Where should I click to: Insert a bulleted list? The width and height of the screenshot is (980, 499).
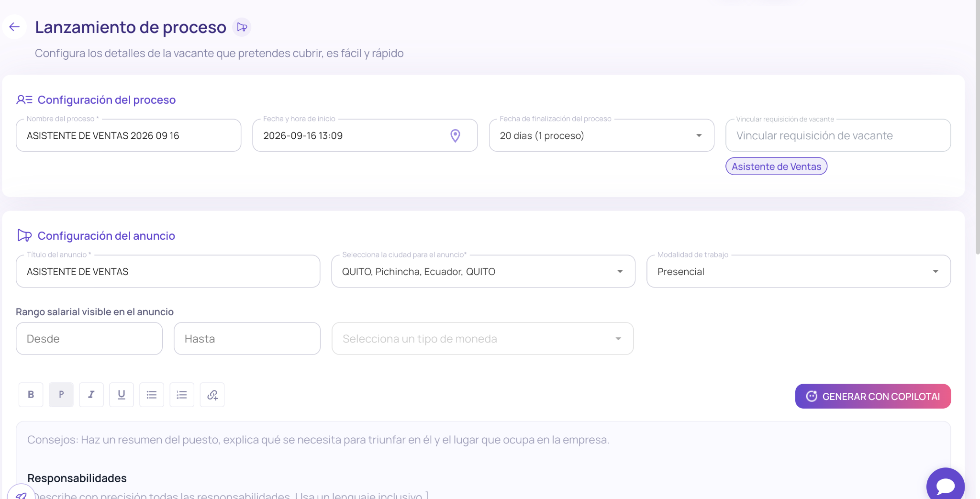[x=152, y=395]
